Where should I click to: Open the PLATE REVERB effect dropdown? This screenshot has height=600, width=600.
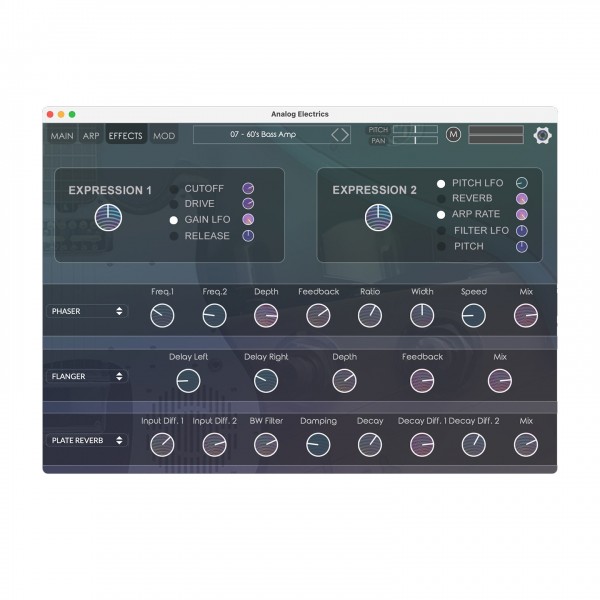[x=87, y=440]
